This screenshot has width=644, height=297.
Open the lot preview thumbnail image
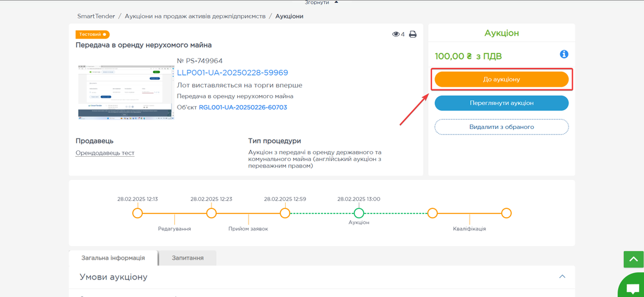(x=125, y=92)
